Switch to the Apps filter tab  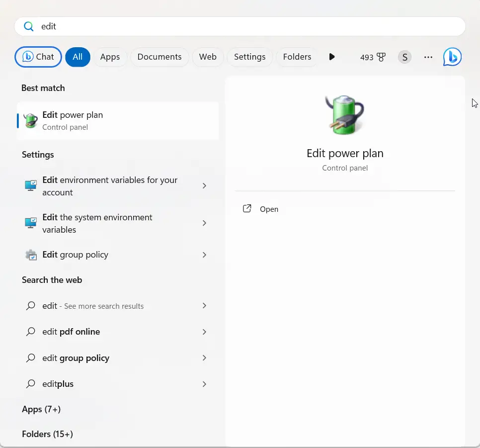tap(110, 57)
